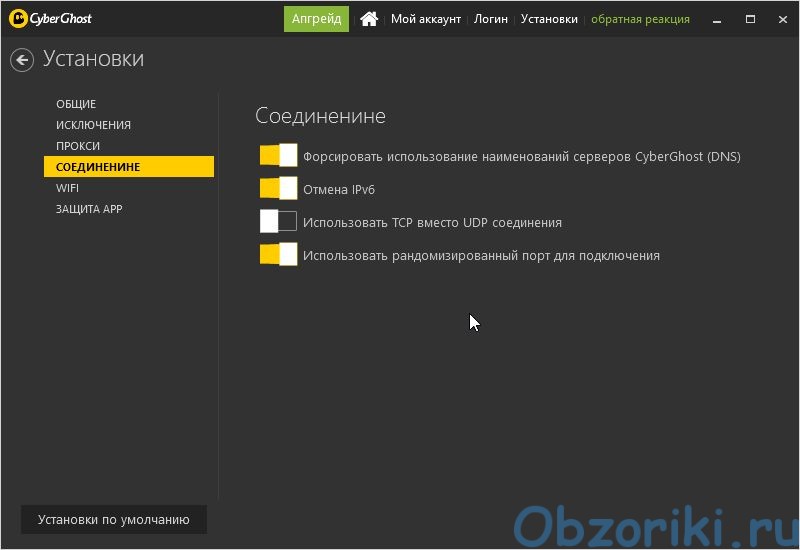Click the обратная реакция link
The width and height of the screenshot is (800, 550).
click(640, 19)
